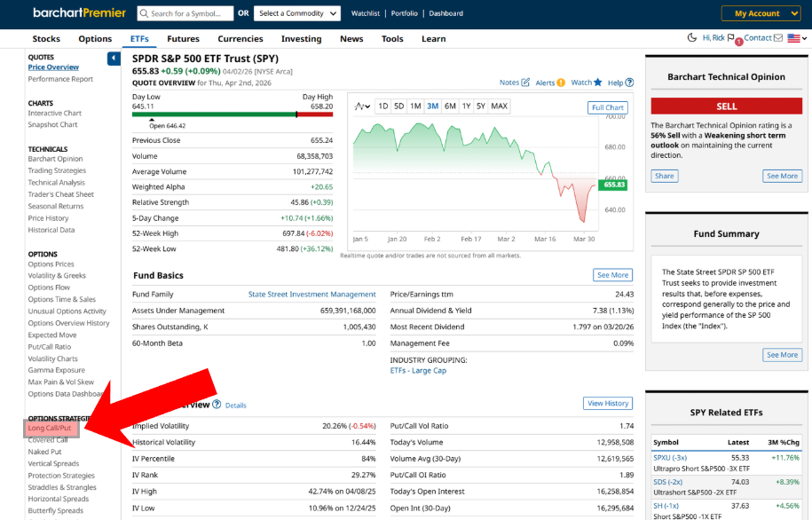Click the Watch star icon

tap(598, 82)
